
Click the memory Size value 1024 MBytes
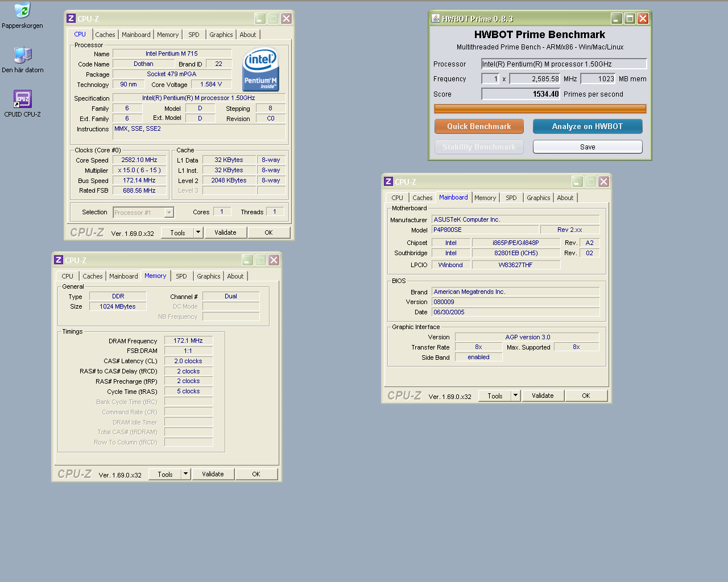coord(118,306)
